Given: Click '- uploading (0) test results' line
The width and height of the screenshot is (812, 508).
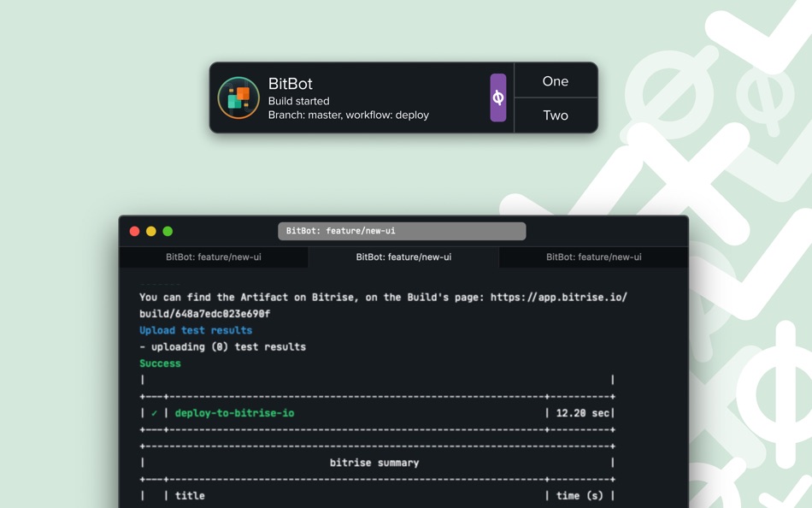Looking at the screenshot, I should click(x=223, y=346).
